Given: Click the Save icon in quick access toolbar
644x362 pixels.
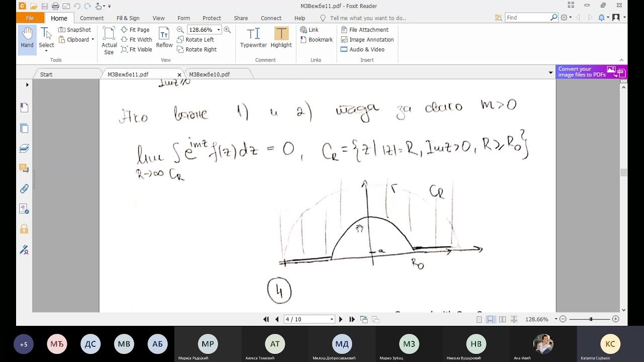Looking at the screenshot, I should click(x=44, y=6).
